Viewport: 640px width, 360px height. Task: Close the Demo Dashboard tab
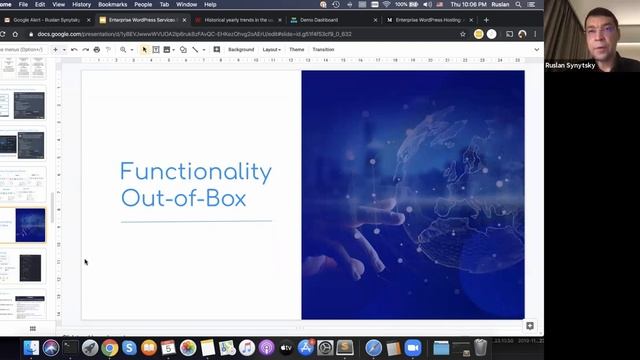point(376,20)
